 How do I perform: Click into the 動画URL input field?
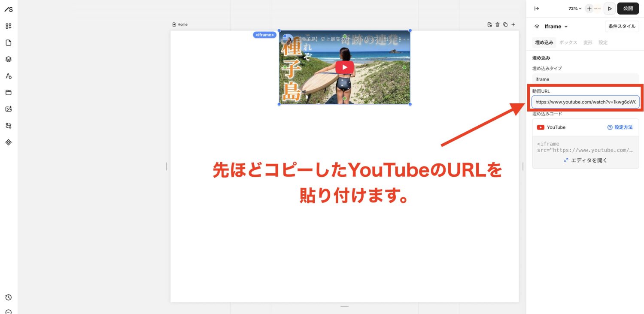pos(586,102)
